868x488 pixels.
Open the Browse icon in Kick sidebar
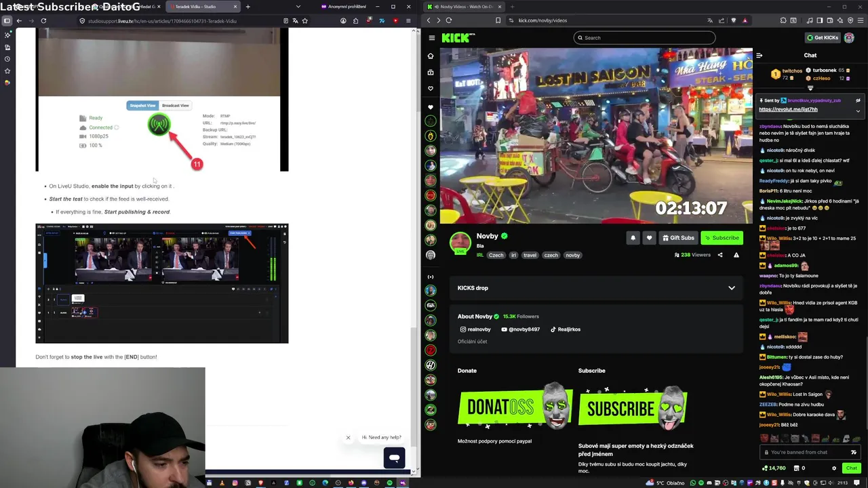(430, 72)
